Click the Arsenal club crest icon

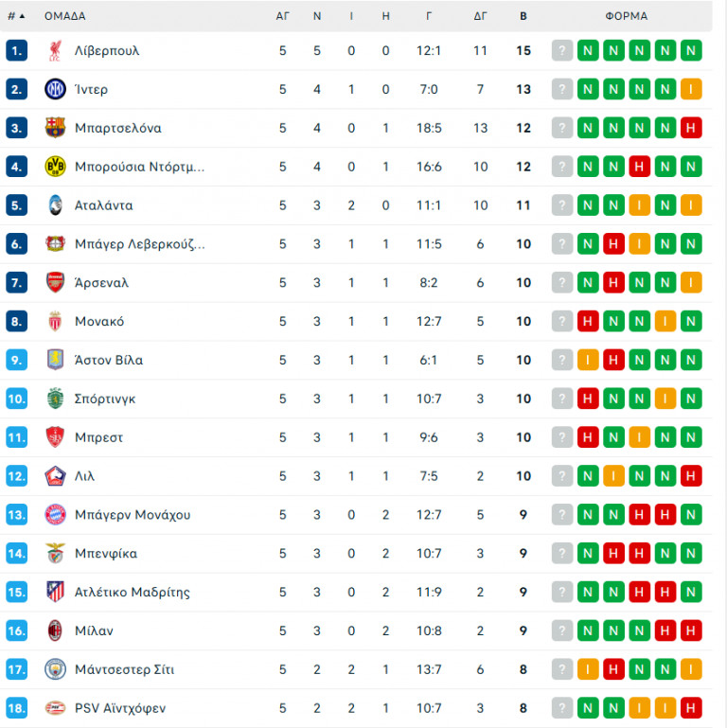point(55,283)
